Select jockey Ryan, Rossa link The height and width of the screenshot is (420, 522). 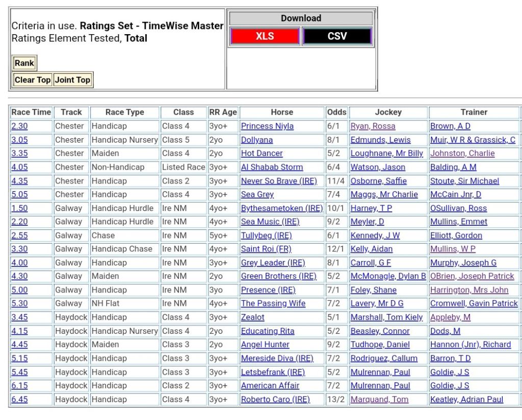373,126
